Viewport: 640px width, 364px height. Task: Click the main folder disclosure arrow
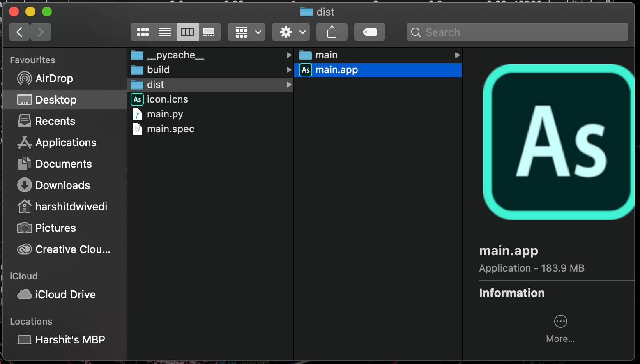pos(457,55)
